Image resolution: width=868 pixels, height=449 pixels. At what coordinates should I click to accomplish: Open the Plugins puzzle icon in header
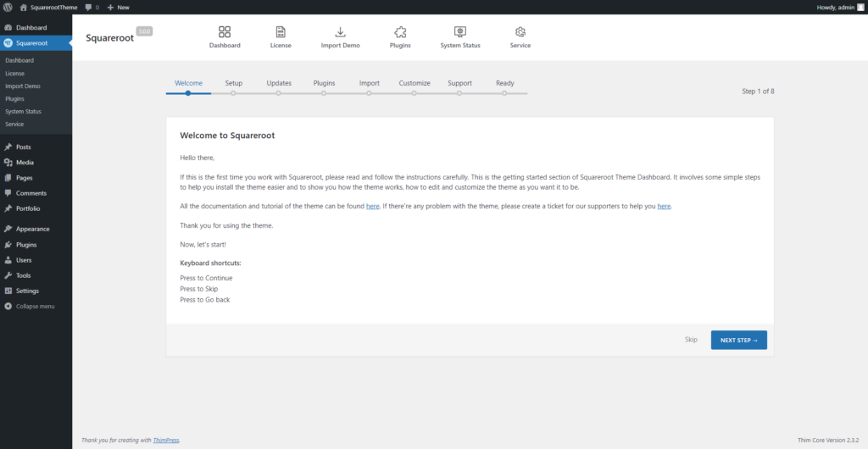[400, 31]
